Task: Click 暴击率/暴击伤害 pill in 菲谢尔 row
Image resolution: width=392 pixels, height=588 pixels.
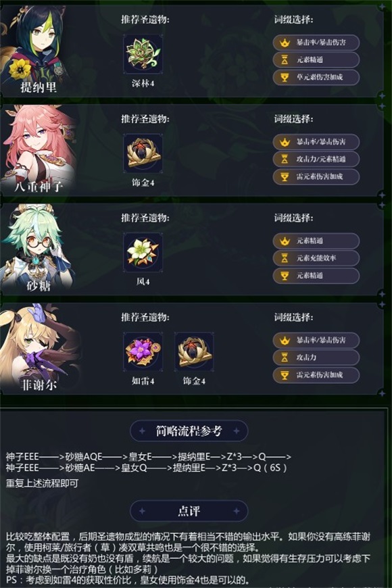Action: pyautogui.click(x=316, y=340)
